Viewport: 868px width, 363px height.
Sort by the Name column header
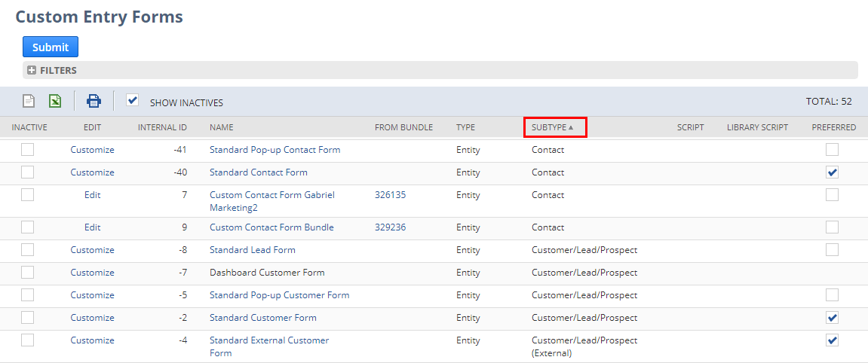pos(222,127)
